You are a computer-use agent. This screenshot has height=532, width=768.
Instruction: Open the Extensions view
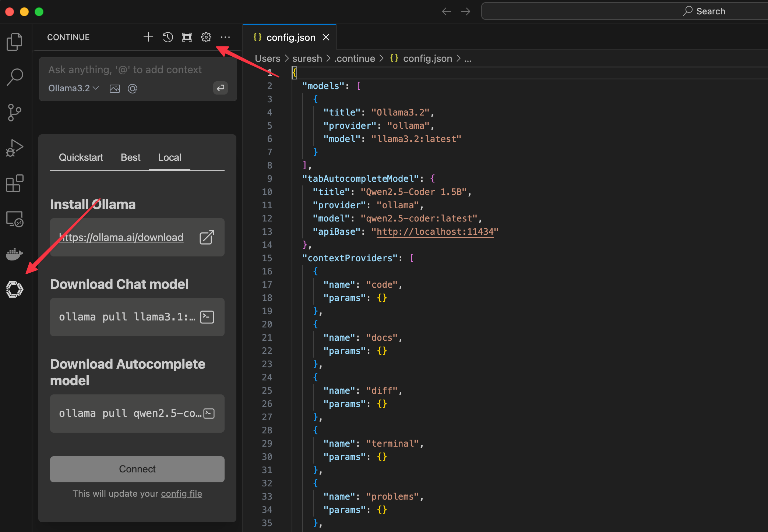pyautogui.click(x=15, y=184)
